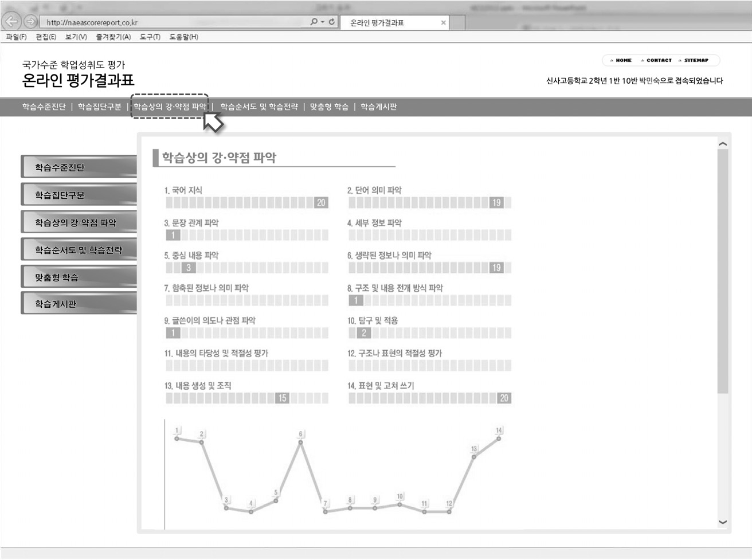752x560 pixels.
Task: Click the 학습수준진단 sidebar button
Action: coord(79,167)
